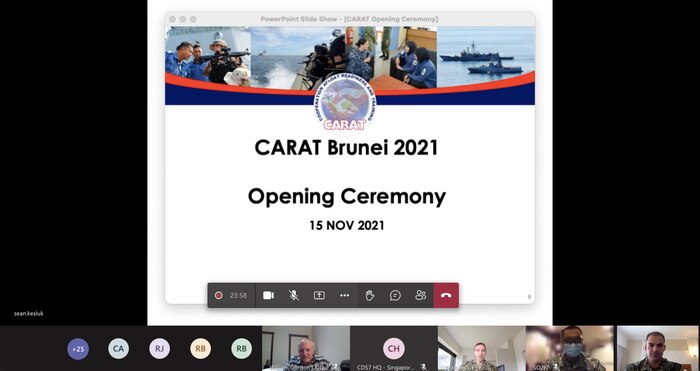Open the video tile beside the window
Screen dimensions: 700x371
pyautogui.click(x=482, y=349)
